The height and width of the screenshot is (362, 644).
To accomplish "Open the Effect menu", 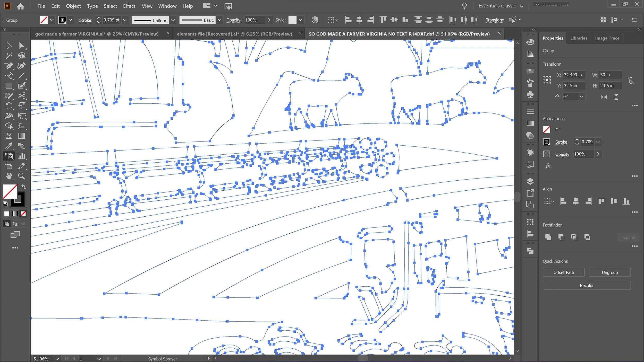I will point(129,6).
